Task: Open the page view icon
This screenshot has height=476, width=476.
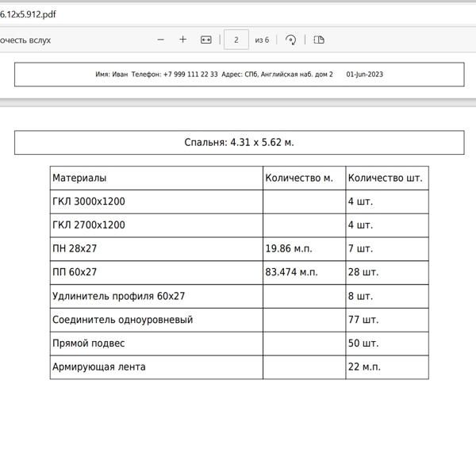Action: 319,40
